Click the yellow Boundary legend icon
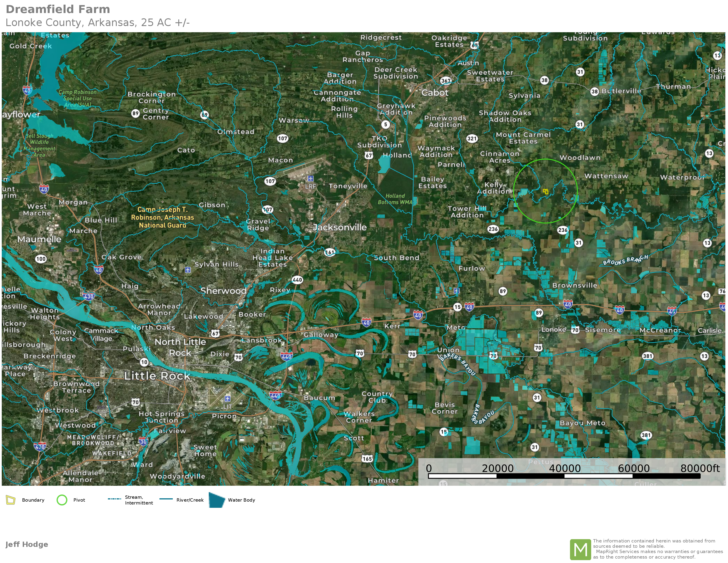This screenshot has width=728, height=563. (x=11, y=500)
